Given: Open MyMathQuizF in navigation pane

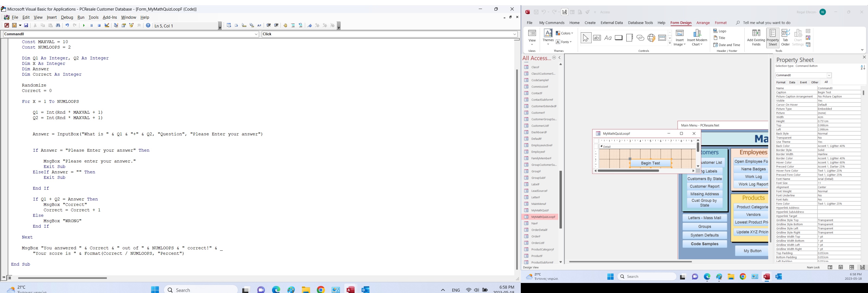Looking at the screenshot, I should click(540, 211).
